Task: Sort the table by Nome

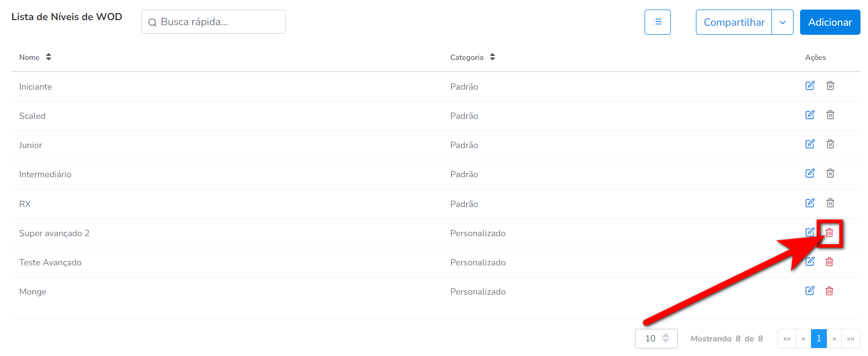Action: pos(48,57)
